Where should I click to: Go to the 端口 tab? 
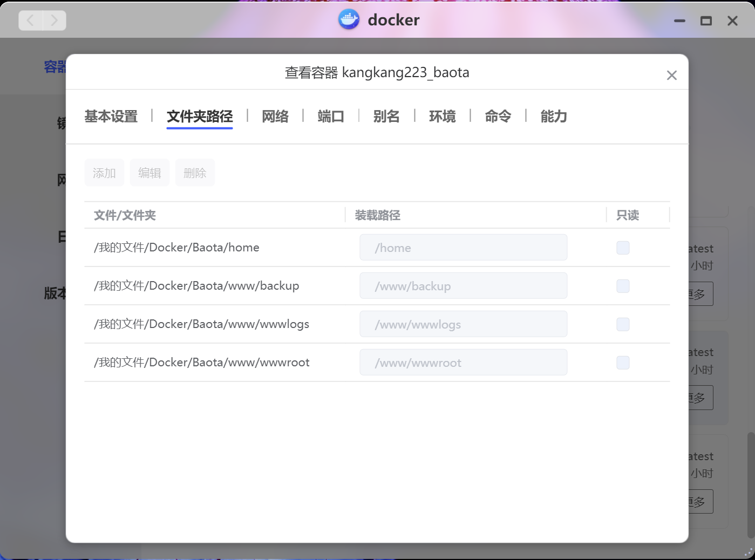331,117
